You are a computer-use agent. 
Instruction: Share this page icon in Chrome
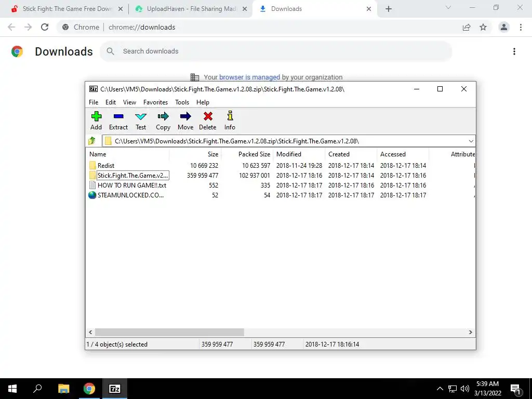pyautogui.click(x=467, y=27)
